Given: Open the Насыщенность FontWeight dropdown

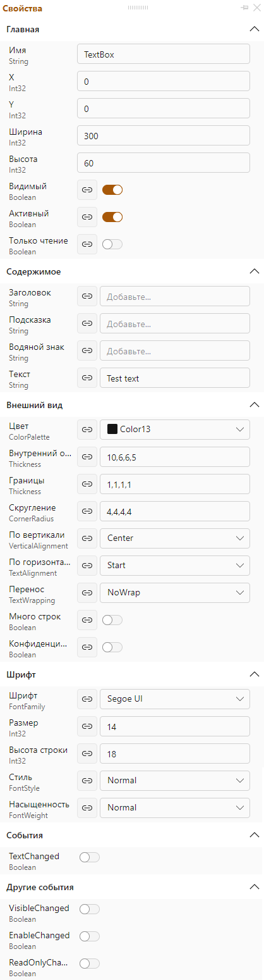Looking at the screenshot, I should 175,807.
